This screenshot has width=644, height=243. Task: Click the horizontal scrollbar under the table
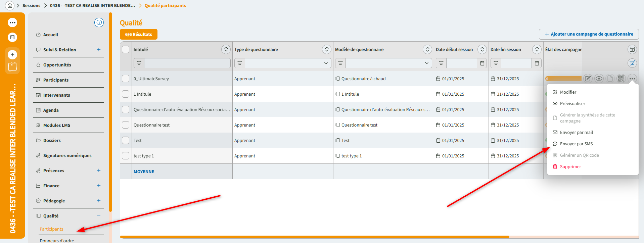[x=314, y=237]
